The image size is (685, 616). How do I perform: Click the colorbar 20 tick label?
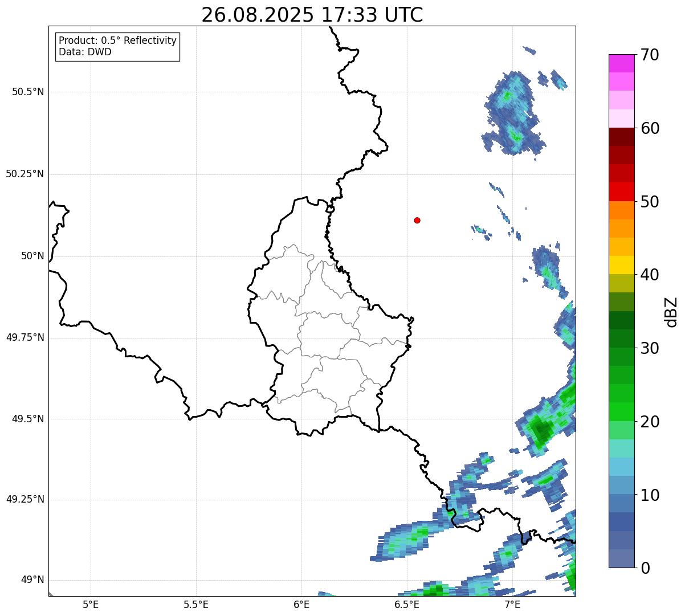[650, 422]
